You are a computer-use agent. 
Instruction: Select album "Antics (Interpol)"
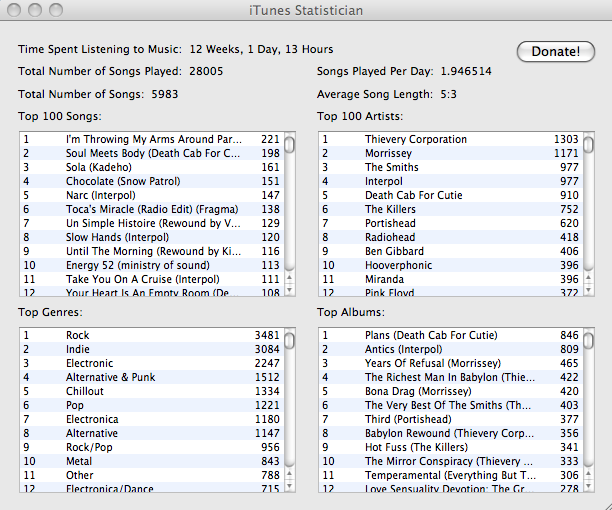pos(451,349)
